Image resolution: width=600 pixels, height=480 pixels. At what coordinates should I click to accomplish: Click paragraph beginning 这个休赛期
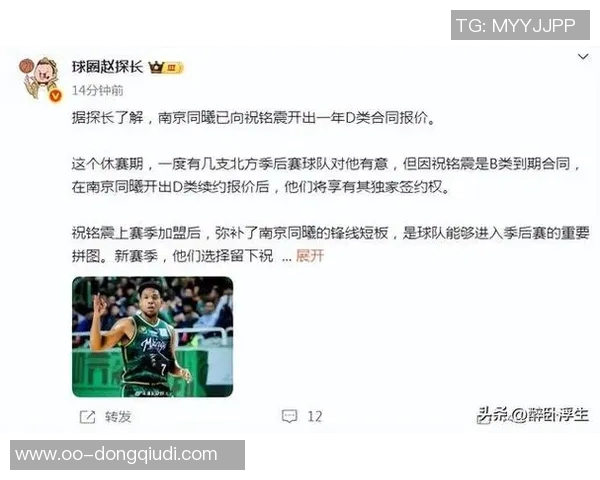click(326, 175)
